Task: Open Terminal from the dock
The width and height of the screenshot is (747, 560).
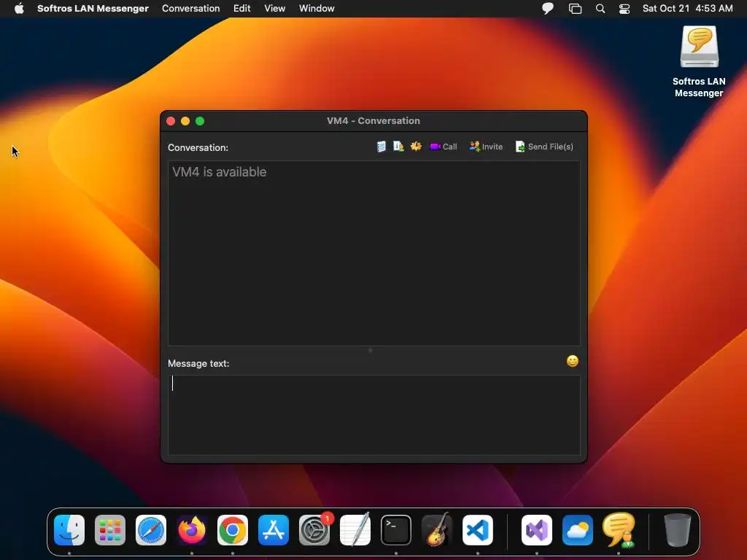Action: [x=396, y=530]
